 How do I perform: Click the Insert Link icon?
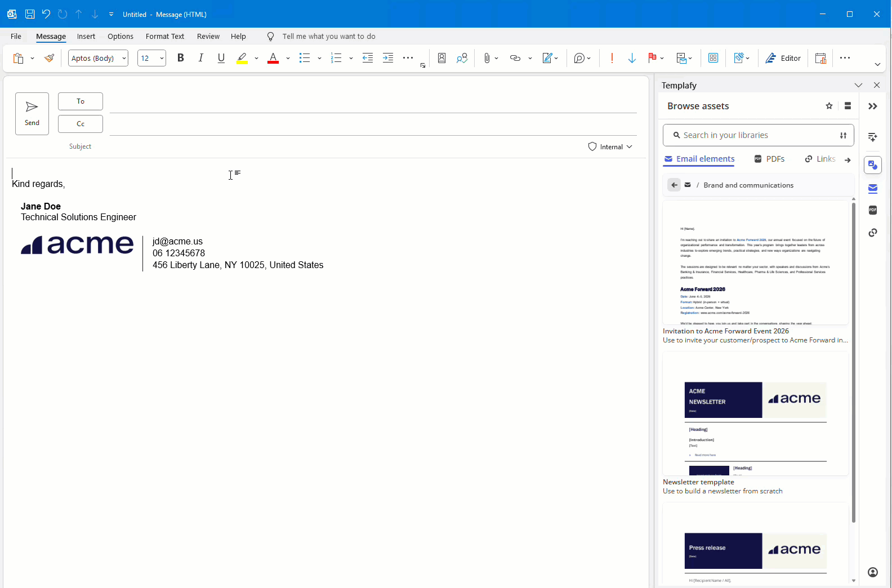(x=515, y=58)
